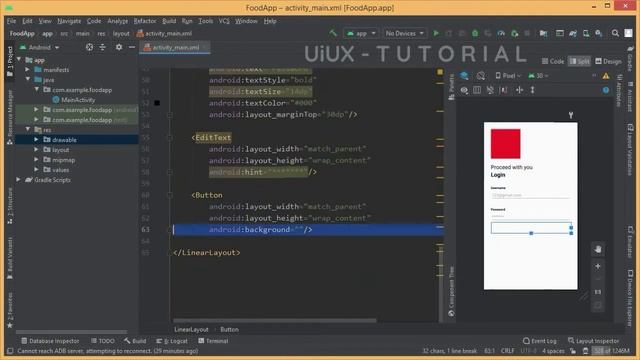This screenshot has width=640, height=360.
Task: Click the sync project with Gradle icon
Action: point(573,33)
